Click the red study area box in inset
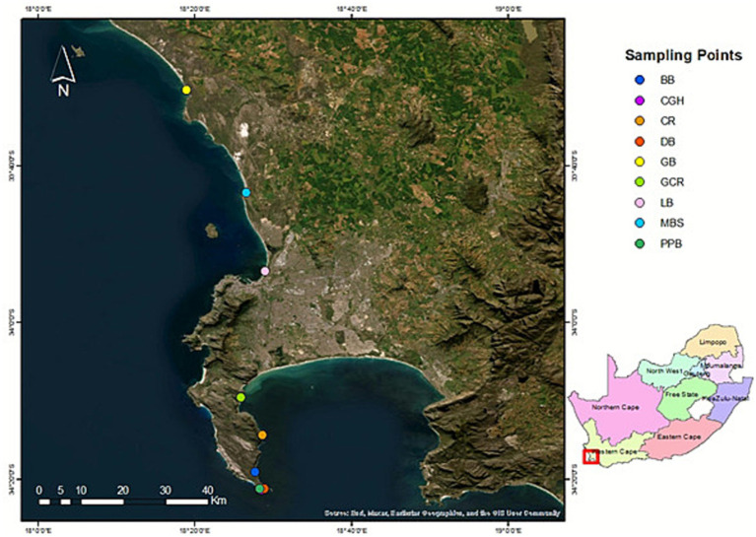Viewport: 756px width, 537px height. coord(590,456)
